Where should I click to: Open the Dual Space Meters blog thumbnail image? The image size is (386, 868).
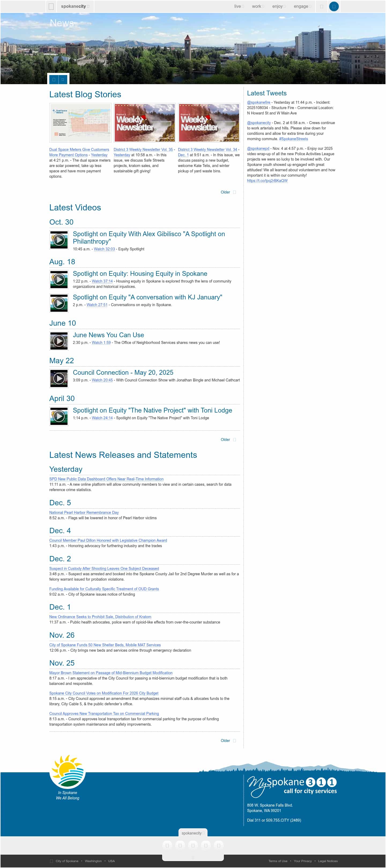80,123
